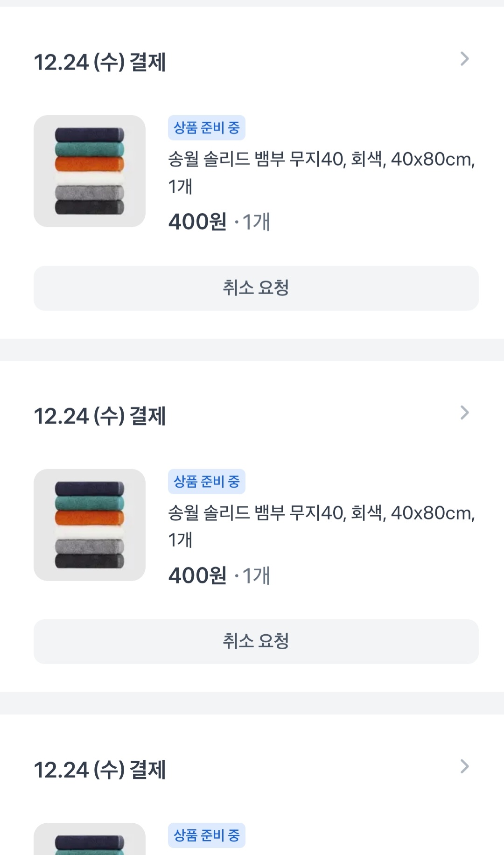504x855 pixels.
Task: Tap the top order's towel thumbnail
Action: [x=90, y=171]
